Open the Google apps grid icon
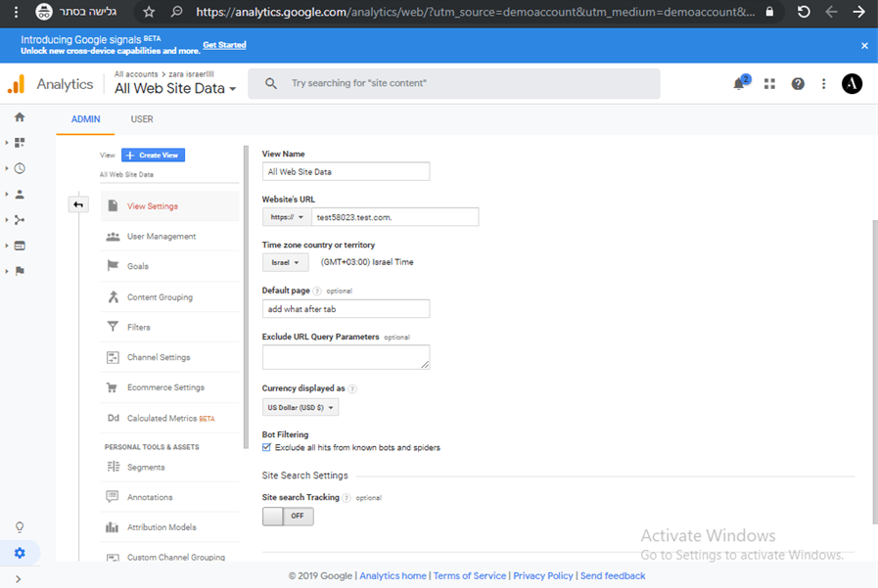878x588 pixels. click(x=769, y=84)
